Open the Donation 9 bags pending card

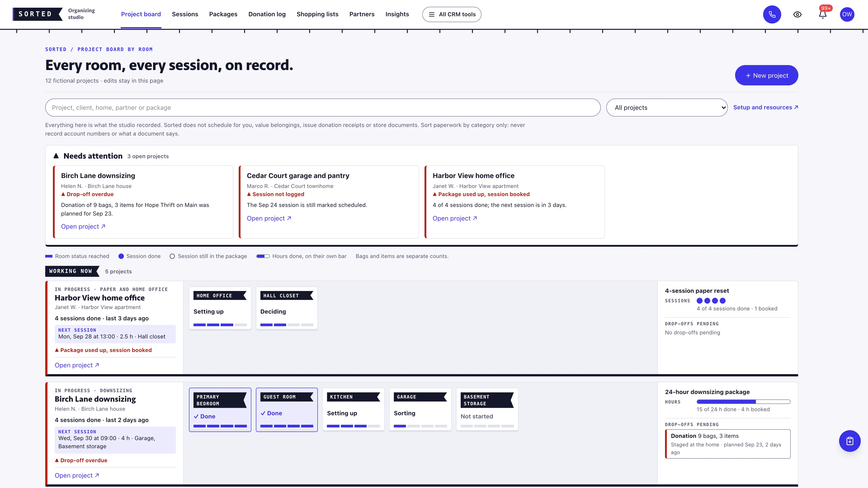pos(728,443)
